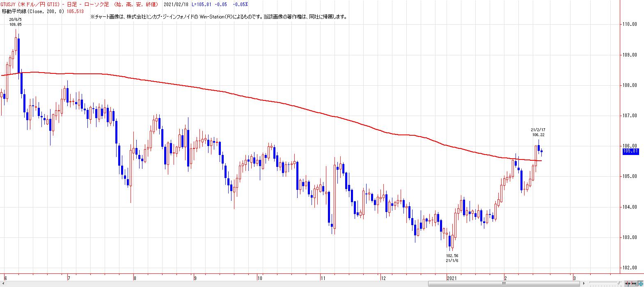Click the horizontal expand chart icon
This screenshot has height=287, width=644.
(x=634, y=283)
